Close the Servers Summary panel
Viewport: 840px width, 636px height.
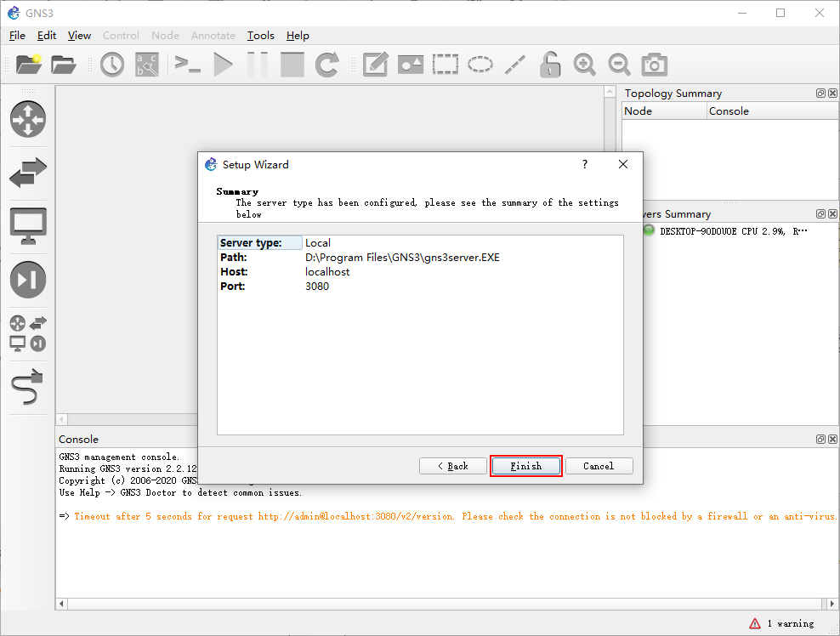[x=832, y=213]
